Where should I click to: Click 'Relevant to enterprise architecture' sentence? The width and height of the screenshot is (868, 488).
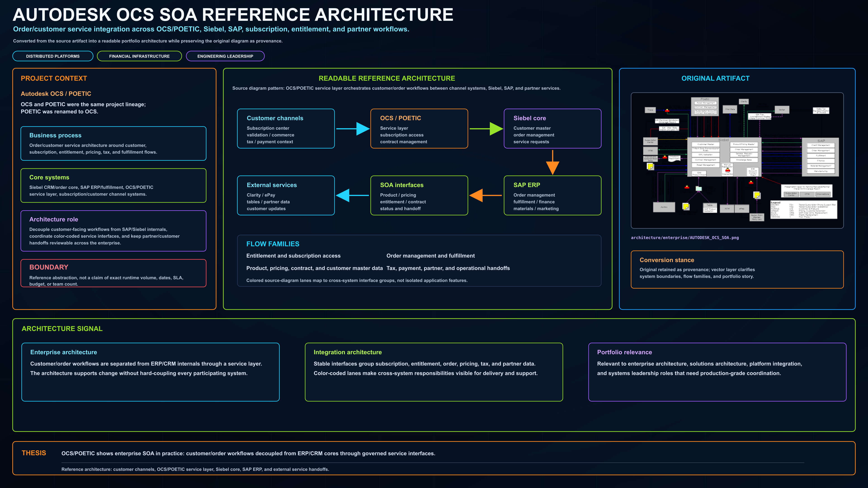(x=700, y=364)
